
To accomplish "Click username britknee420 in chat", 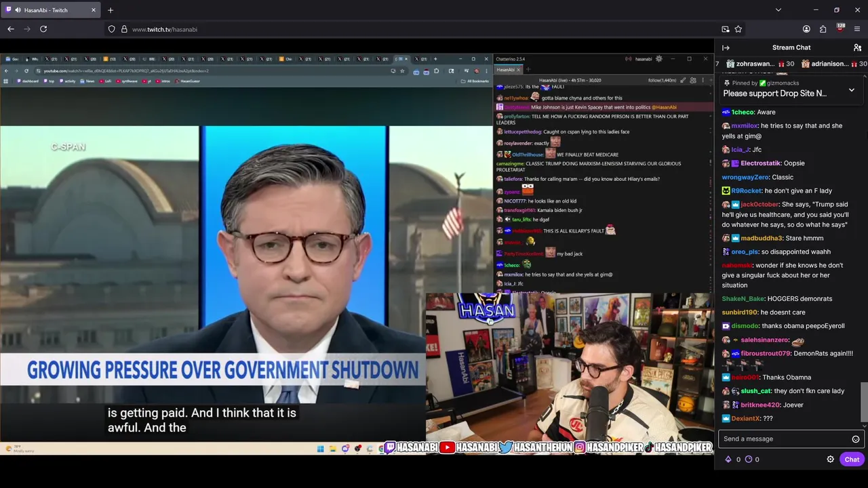I will 761,405.
